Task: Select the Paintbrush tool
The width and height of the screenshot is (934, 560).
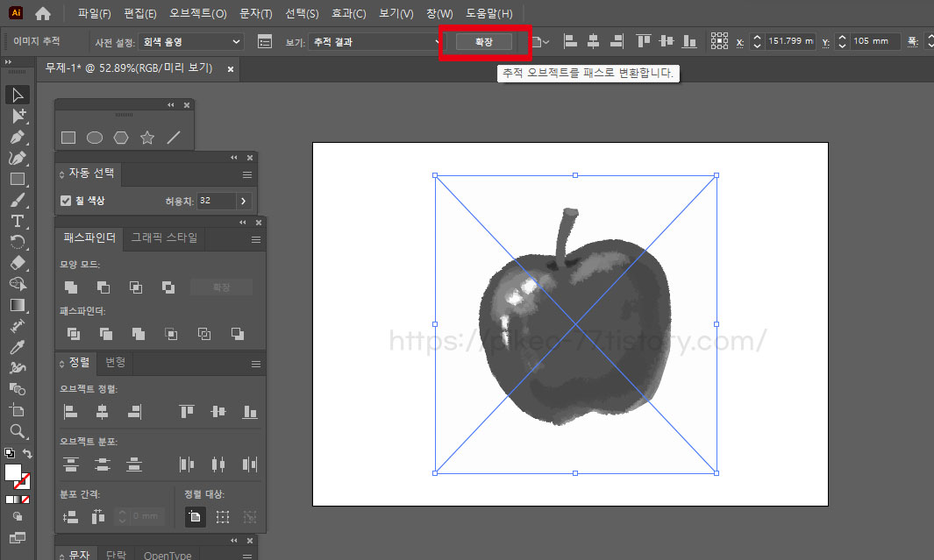Action: [x=18, y=201]
